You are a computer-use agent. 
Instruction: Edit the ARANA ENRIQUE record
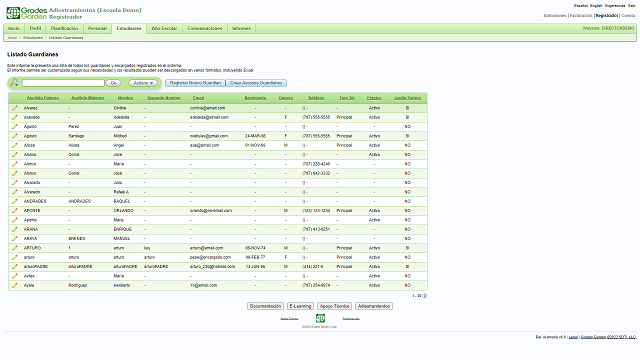[15, 229]
